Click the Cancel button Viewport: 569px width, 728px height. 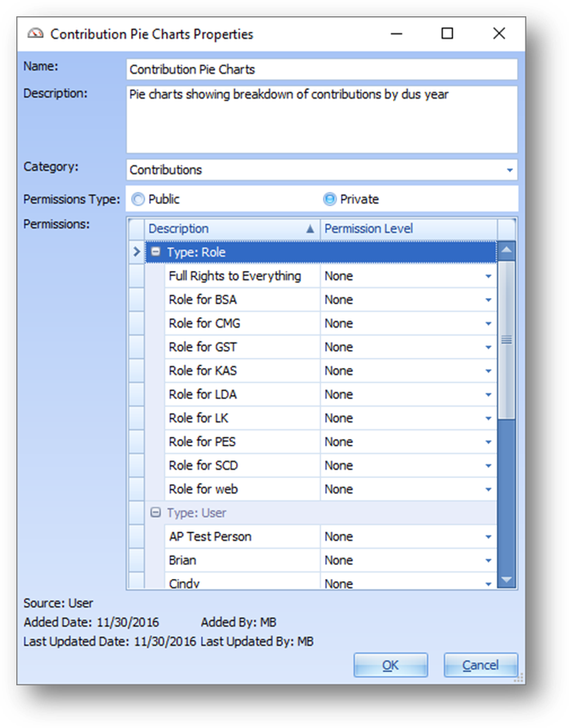pyautogui.click(x=481, y=665)
